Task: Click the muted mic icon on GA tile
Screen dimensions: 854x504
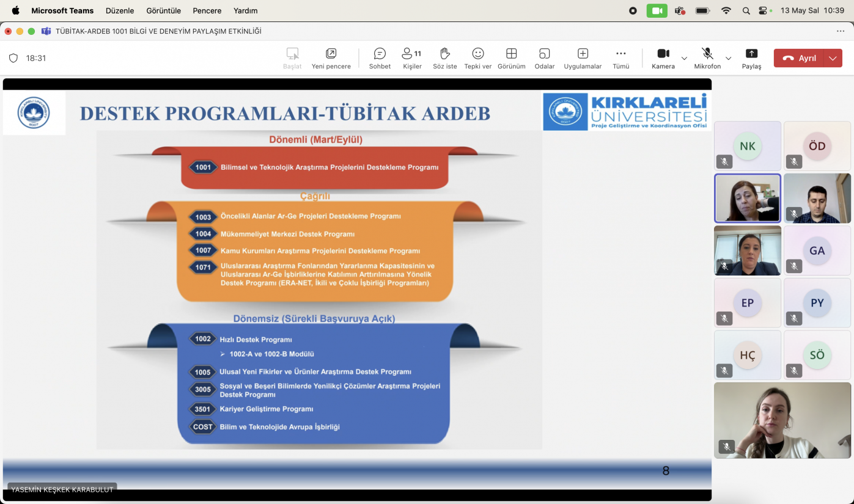Action: coord(794,266)
